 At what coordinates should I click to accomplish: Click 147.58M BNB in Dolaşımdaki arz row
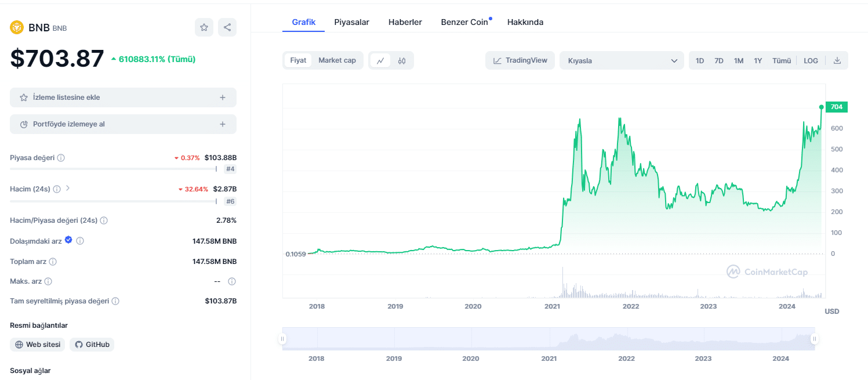point(215,241)
